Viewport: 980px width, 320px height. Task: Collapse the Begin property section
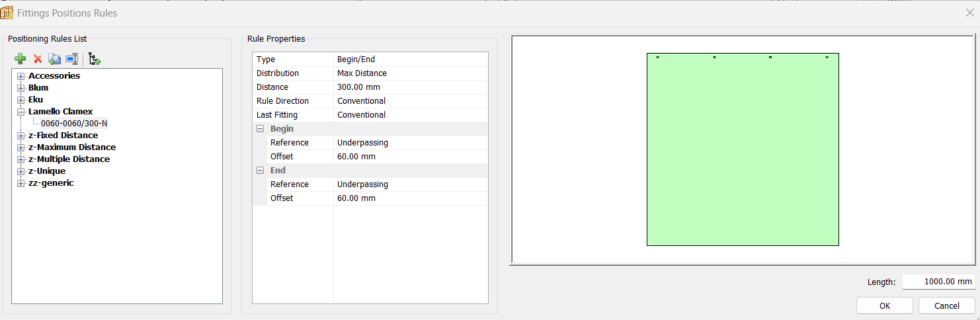pos(260,129)
